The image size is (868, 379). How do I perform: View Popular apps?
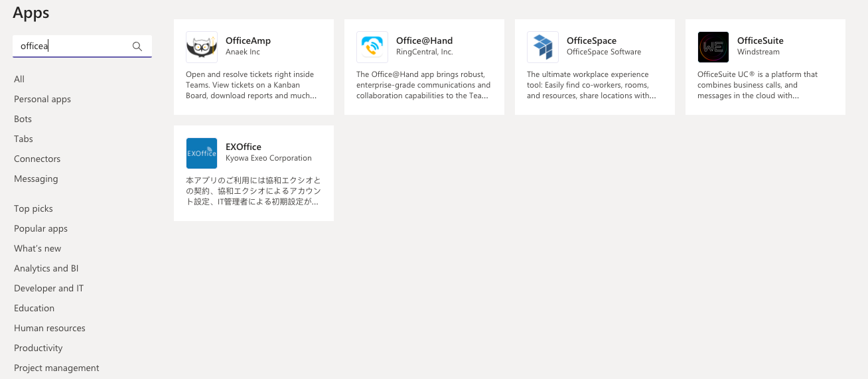[x=40, y=228]
